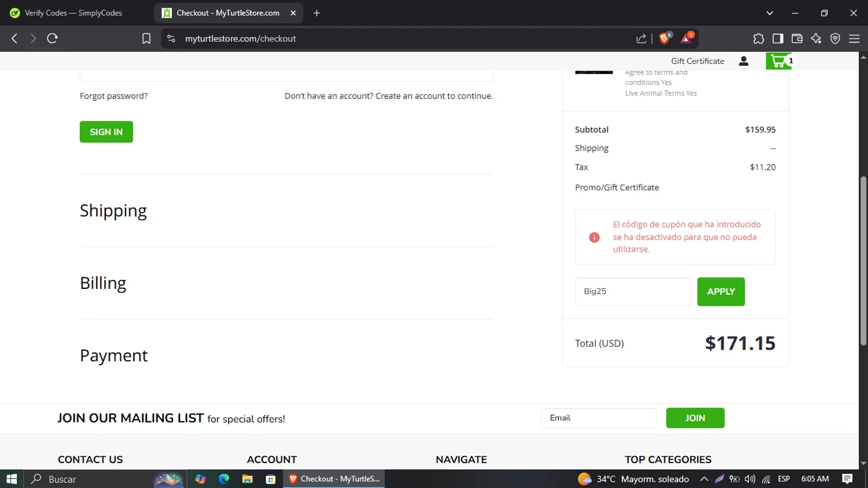Open the green shopping cart icon
This screenshot has width=868, height=488.
coord(779,61)
